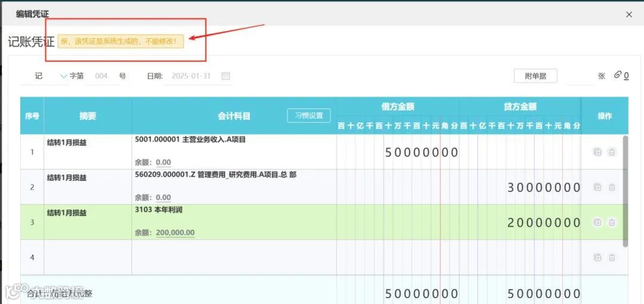This screenshot has height=304, width=644.
Task: Close the 编辑凭证 dialog
Action: click(629, 14)
